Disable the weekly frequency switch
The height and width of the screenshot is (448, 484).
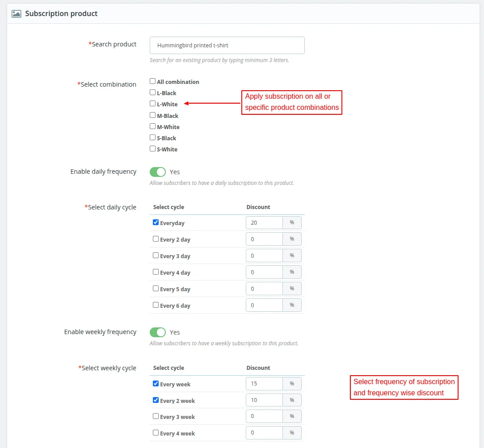tap(158, 332)
